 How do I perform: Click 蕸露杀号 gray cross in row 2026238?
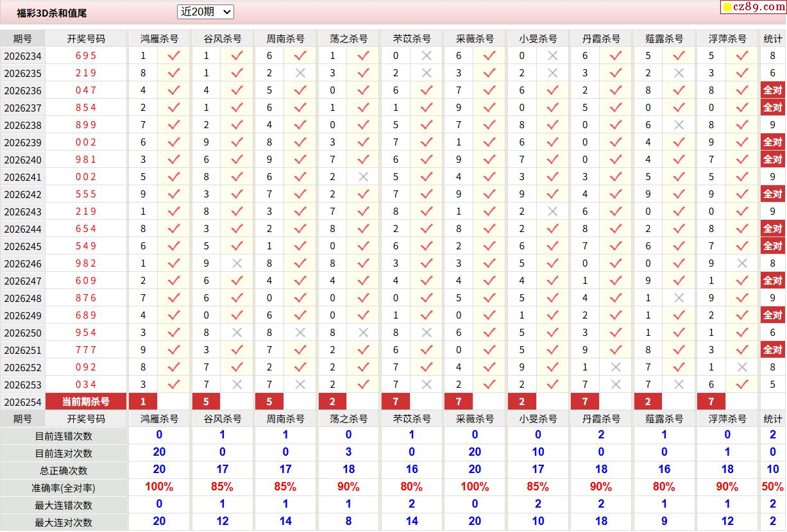pos(679,125)
